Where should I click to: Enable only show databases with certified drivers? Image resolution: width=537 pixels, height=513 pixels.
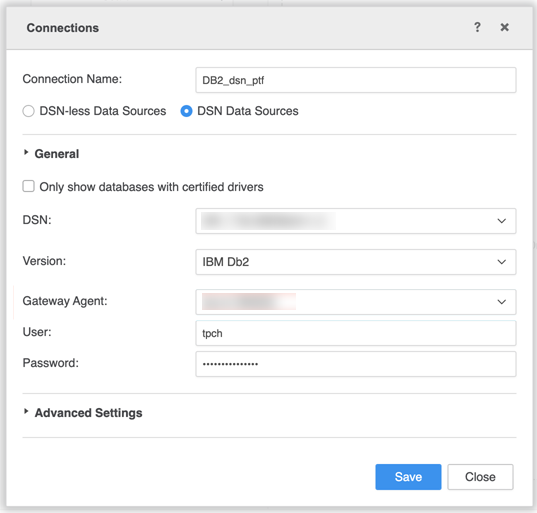coord(28,186)
